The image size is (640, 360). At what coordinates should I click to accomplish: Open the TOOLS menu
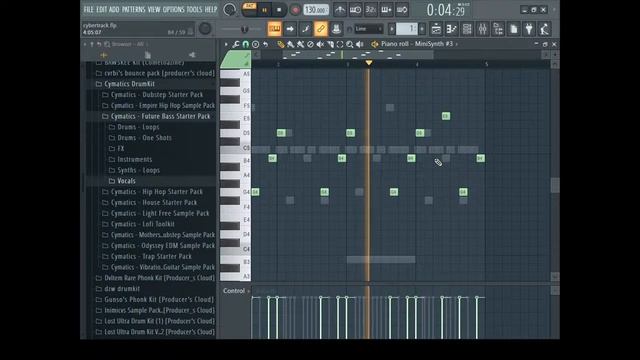[194, 9]
